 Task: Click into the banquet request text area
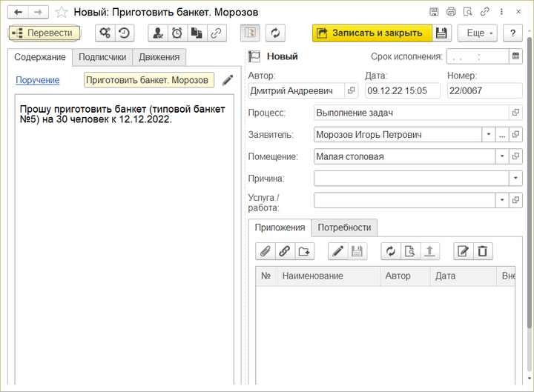pyautogui.click(x=125, y=239)
